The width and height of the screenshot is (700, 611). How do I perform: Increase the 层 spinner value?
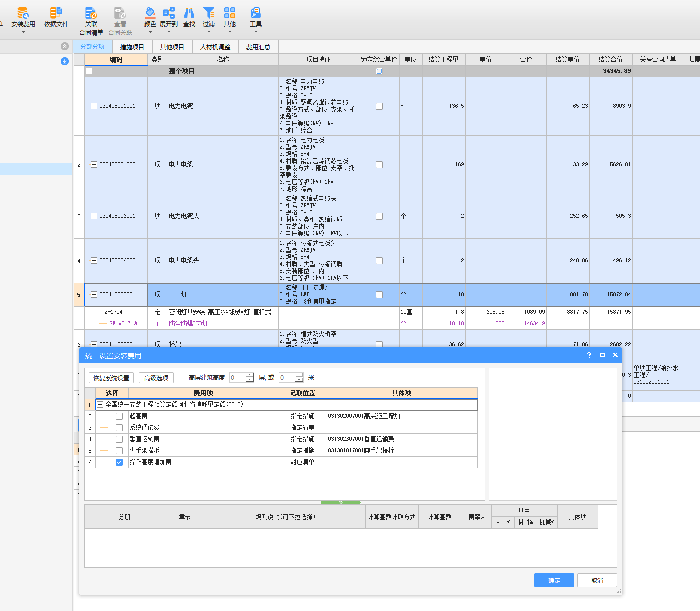(x=250, y=375)
